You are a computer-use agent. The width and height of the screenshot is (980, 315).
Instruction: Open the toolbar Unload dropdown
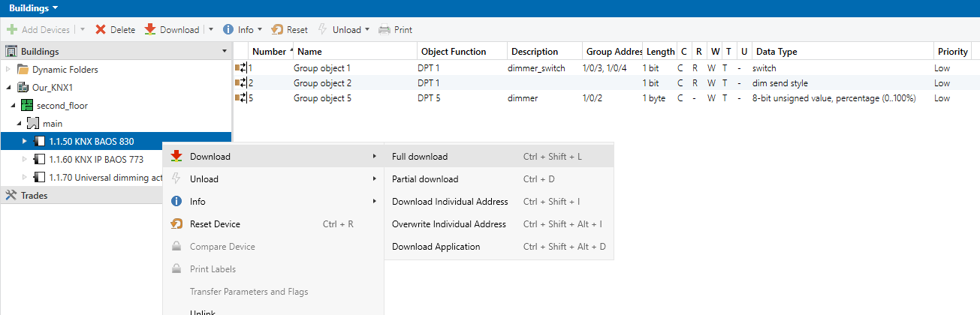367,30
